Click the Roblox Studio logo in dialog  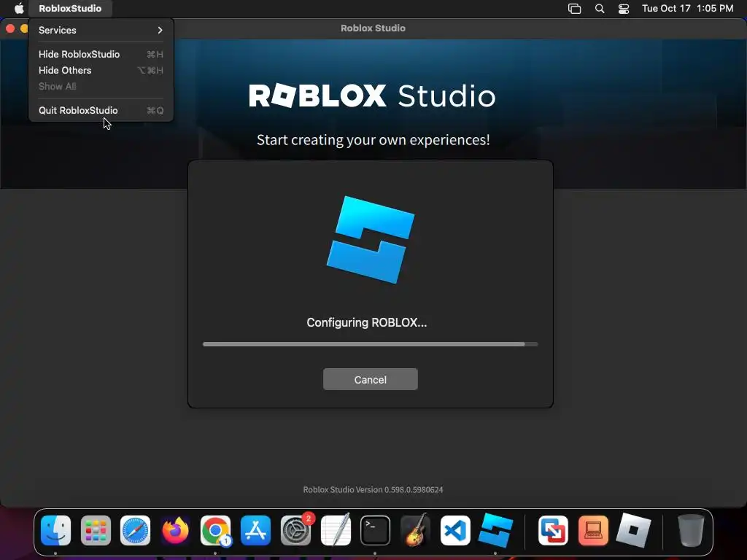370,239
